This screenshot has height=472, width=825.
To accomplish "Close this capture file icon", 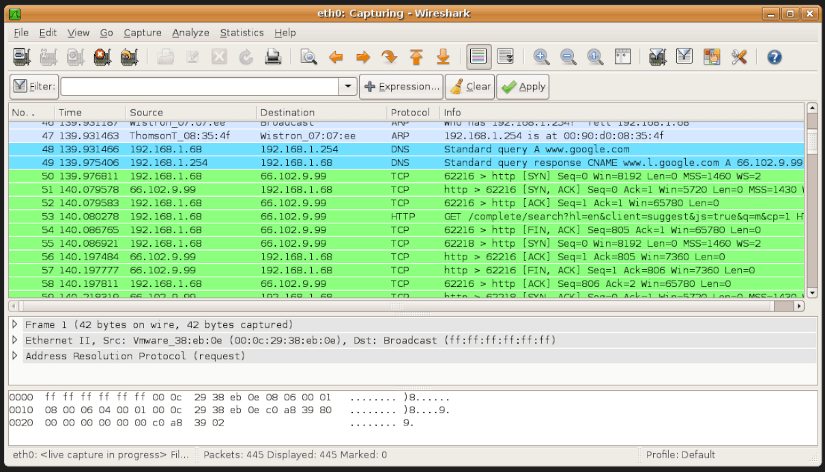I will point(219,57).
